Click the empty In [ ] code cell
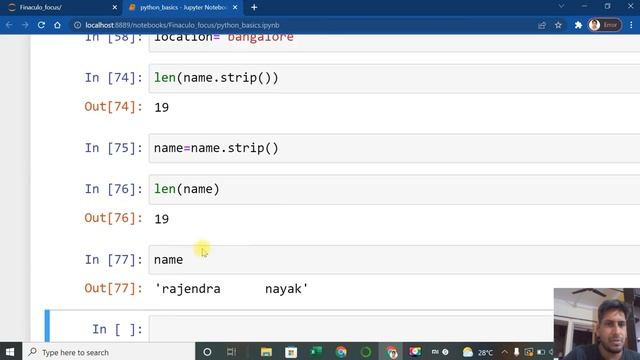This screenshot has height=360, width=640. point(351,329)
